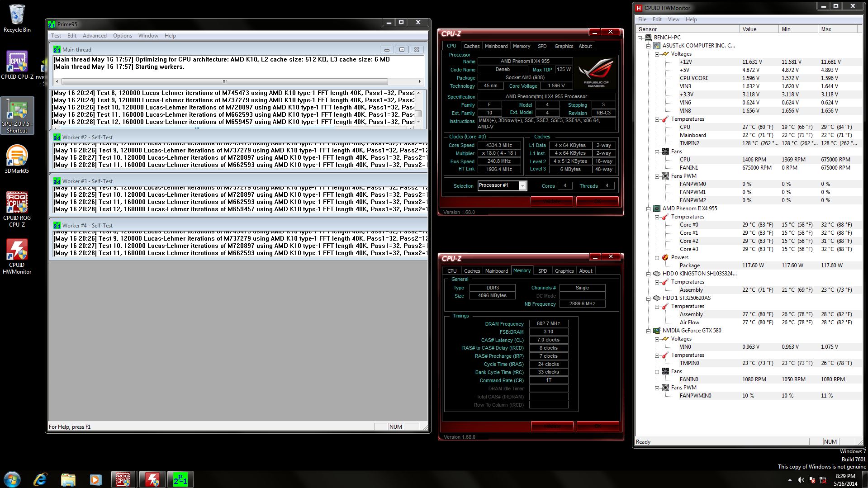This screenshot has width=868, height=488.
Task: Open the View menu in HWMonitor
Action: click(674, 19)
